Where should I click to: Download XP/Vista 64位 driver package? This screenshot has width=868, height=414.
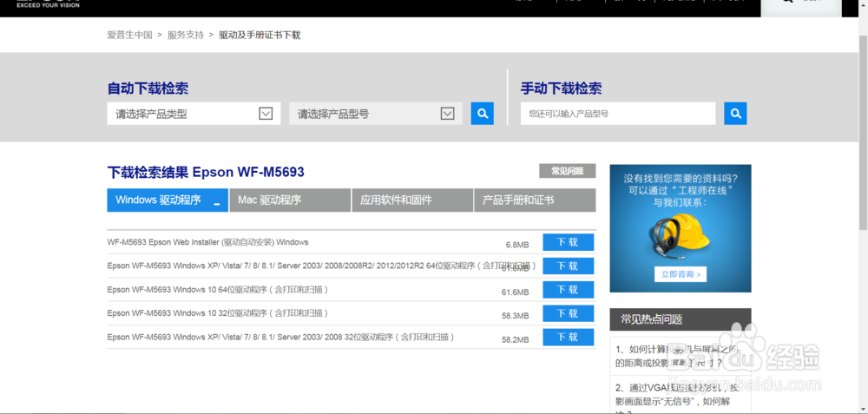pyautogui.click(x=568, y=266)
